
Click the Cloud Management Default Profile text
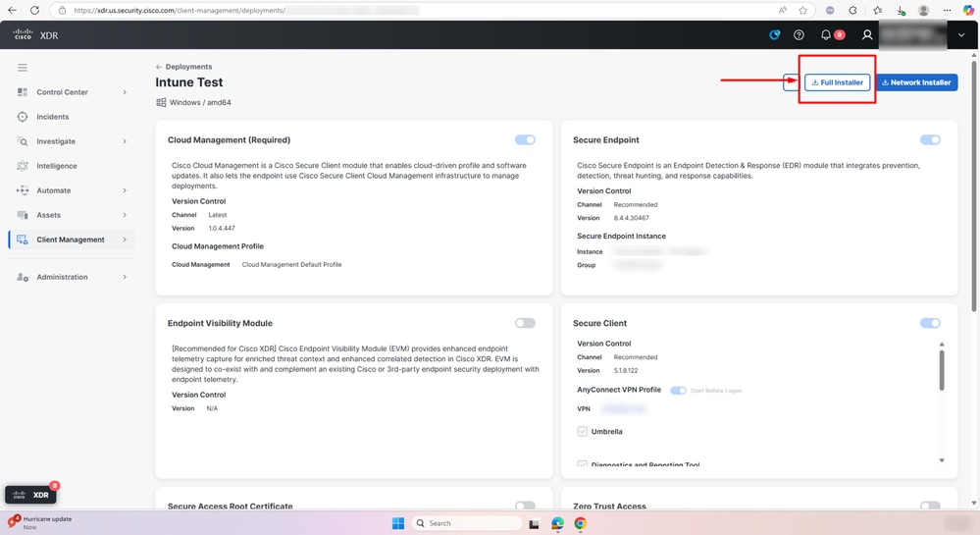(x=292, y=265)
